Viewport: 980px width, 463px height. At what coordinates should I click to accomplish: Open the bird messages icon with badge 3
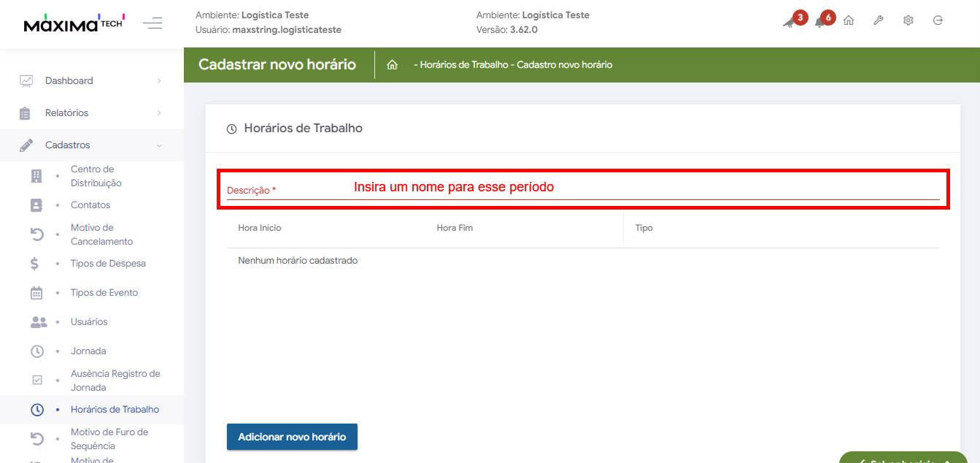pos(790,22)
